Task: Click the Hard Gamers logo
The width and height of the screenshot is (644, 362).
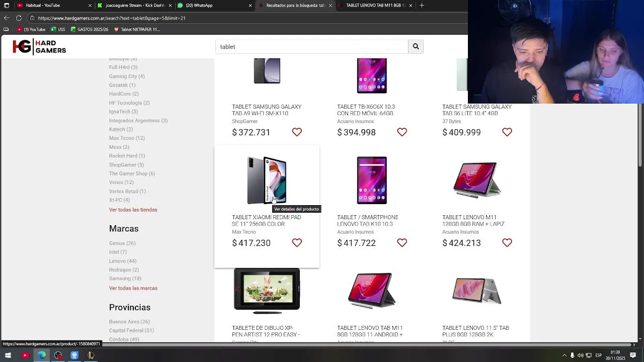Action: [39, 47]
